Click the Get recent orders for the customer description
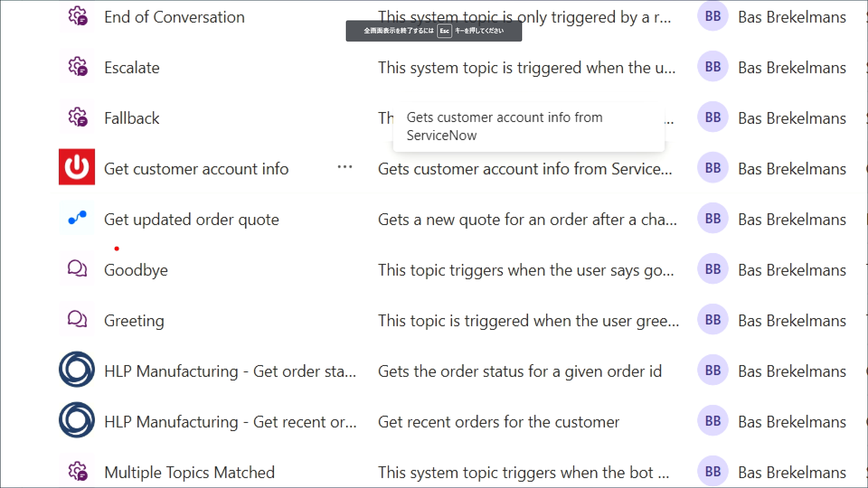The height and width of the screenshot is (488, 868). tap(498, 422)
